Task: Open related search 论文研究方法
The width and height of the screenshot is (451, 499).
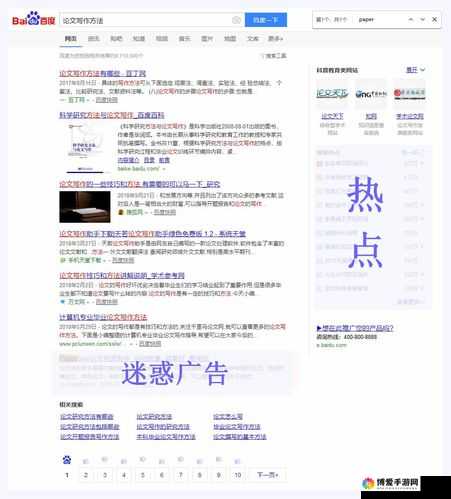Action: pyautogui.click(x=154, y=417)
